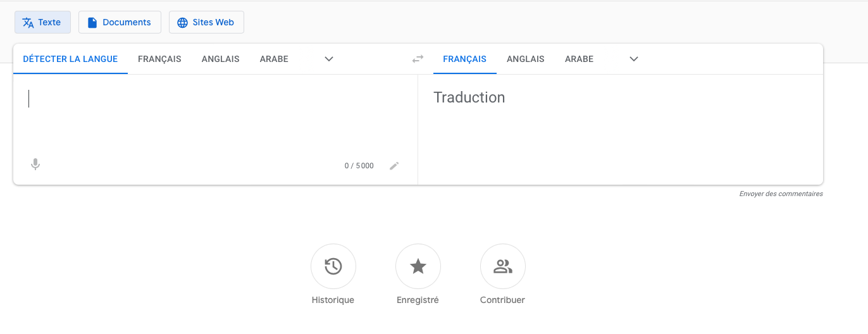The height and width of the screenshot is (334, 868).
Task: Expand the source language list chevron
Action: click(329, 59)
